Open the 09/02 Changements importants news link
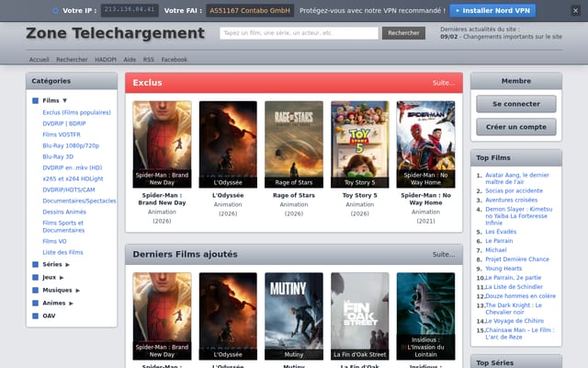This screenshot has height=368, width=588. point(501,37)
